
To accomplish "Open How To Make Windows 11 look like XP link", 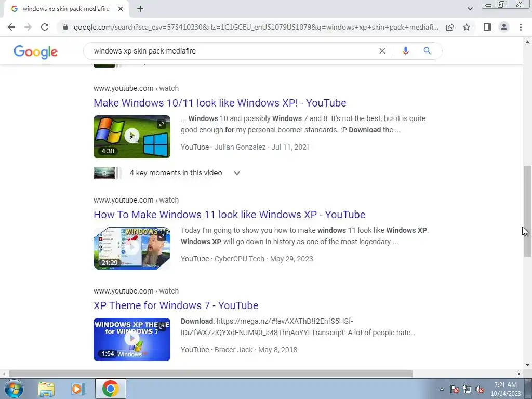I will (229, 215).
